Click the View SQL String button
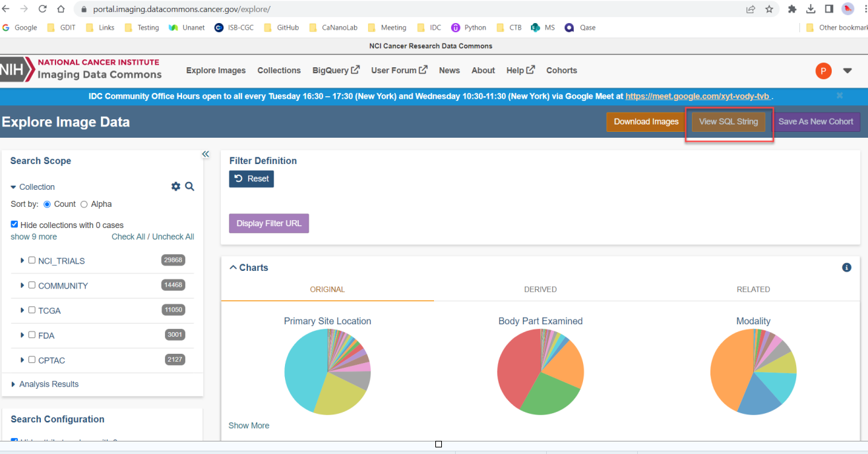This screenshot has width=868, height=454. pyautogui.click(x=728, y=121)
